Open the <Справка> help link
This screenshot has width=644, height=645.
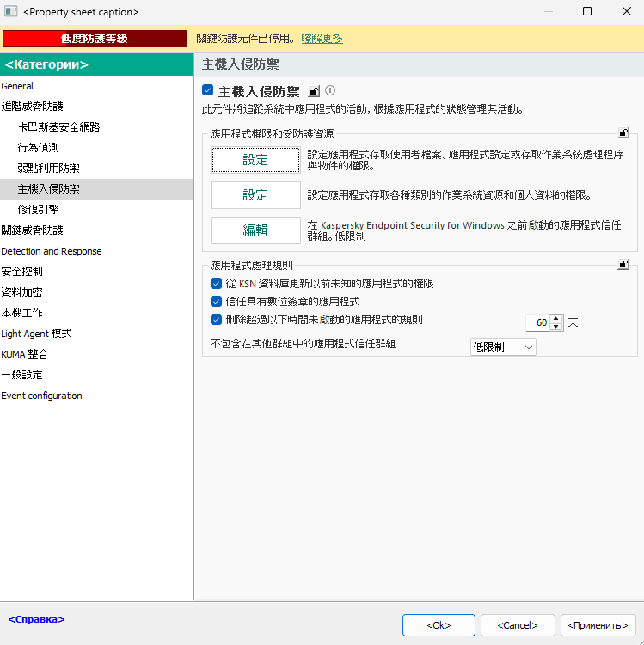coord(37,619)
